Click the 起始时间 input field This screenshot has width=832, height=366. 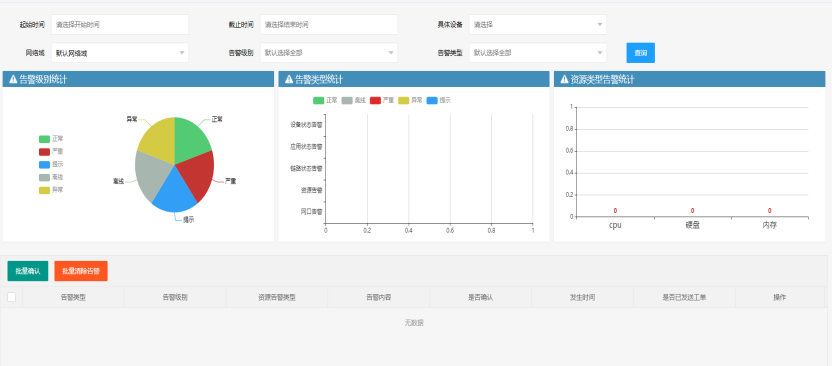point(120,24)
